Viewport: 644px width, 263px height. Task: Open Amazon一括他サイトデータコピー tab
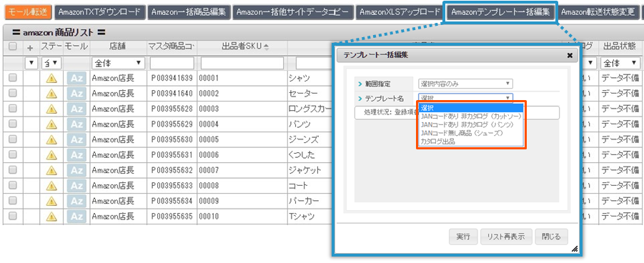click(x=293, y=12)
